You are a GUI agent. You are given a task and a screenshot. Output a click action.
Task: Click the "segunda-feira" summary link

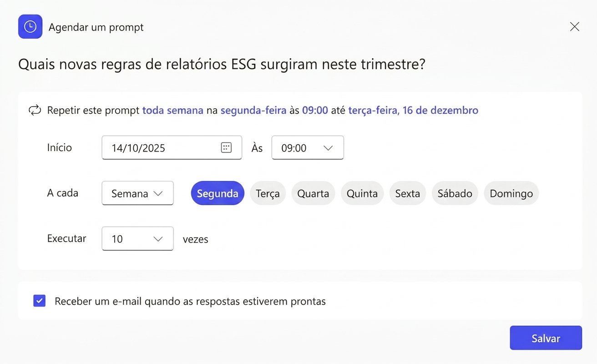click(253, 111)
